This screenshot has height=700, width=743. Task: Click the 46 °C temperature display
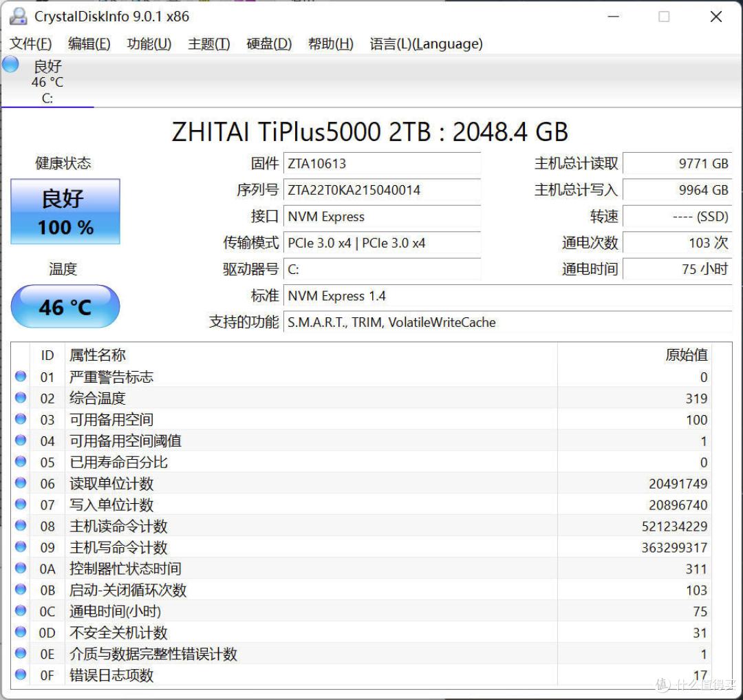pyautogui.click(x=65, y=307)
